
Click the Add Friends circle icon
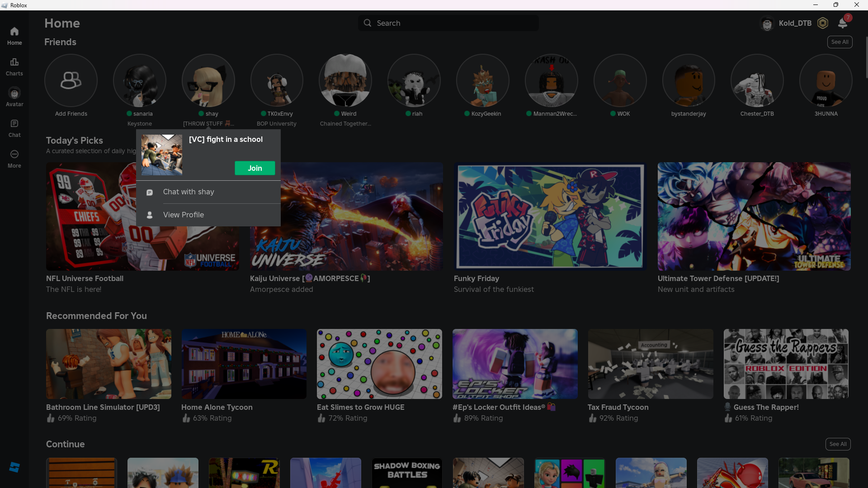tap(71, 80)
